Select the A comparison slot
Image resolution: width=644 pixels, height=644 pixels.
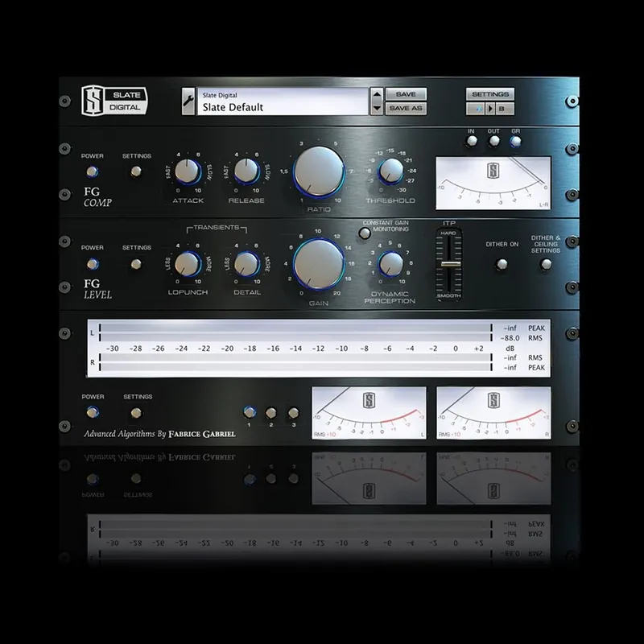click(x=476, y=109)
